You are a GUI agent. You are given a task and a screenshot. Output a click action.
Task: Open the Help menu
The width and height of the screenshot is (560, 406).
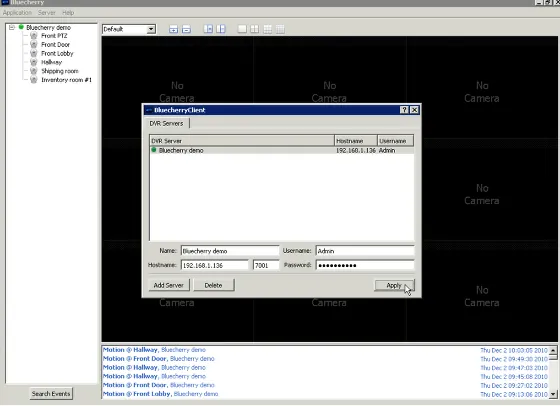point(68,12)
